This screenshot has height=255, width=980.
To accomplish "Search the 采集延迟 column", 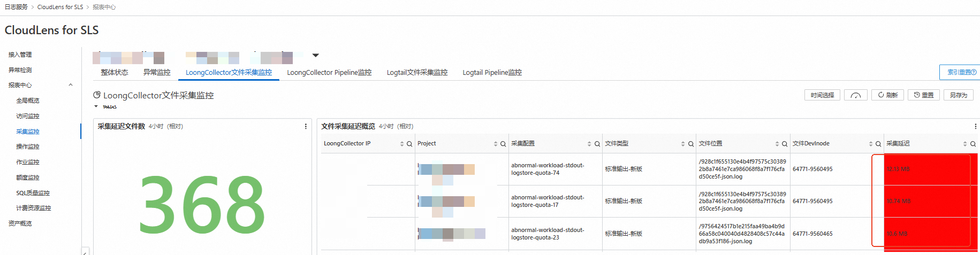I will (x=973, y=144).
